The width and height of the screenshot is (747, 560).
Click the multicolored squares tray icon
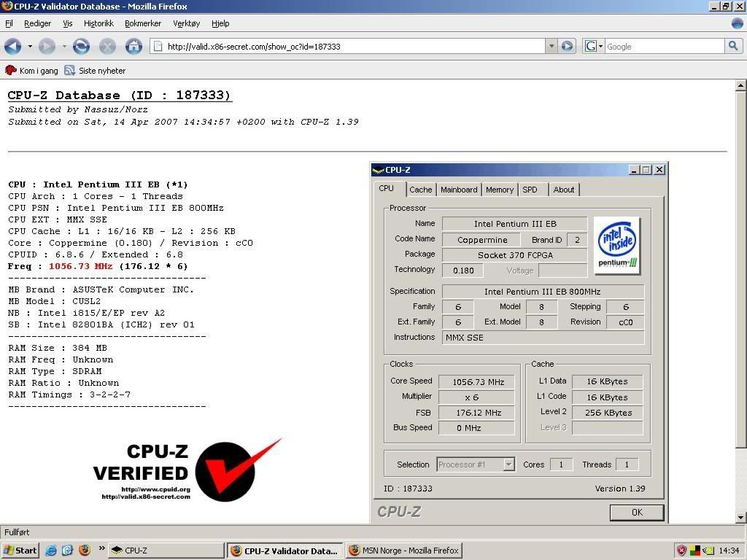click(695, 551)
